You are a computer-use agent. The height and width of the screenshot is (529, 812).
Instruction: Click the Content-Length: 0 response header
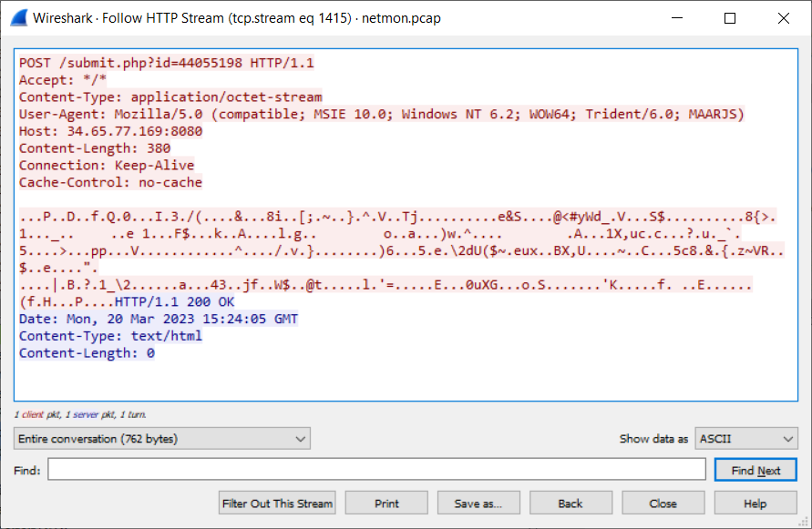click(x=87, y=353)
